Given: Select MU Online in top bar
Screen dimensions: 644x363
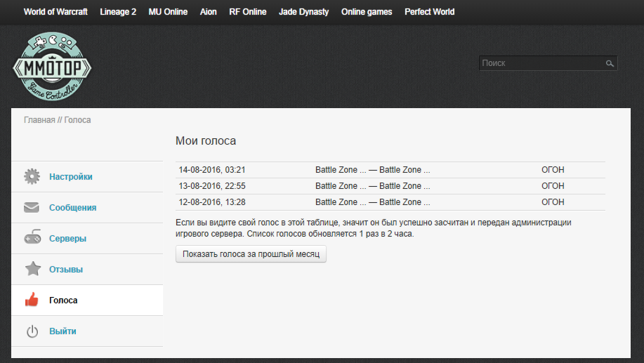Looking at the screenshot, I should click(x=168, y=12).
